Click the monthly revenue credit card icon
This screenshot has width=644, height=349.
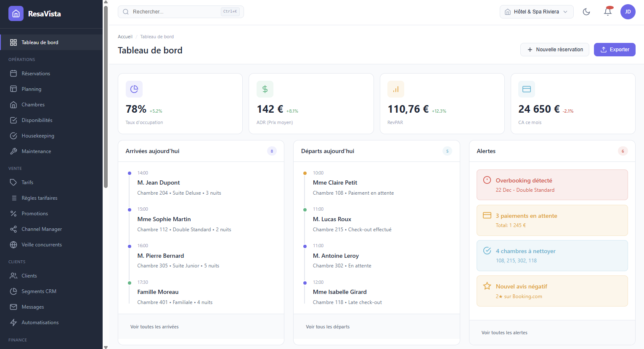(527, 89)
